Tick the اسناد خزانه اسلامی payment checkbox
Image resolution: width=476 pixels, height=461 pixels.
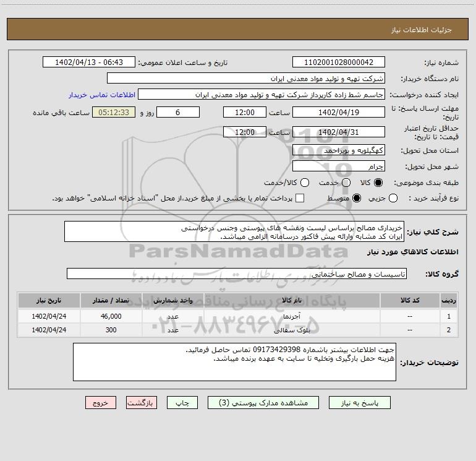[300, 198]
